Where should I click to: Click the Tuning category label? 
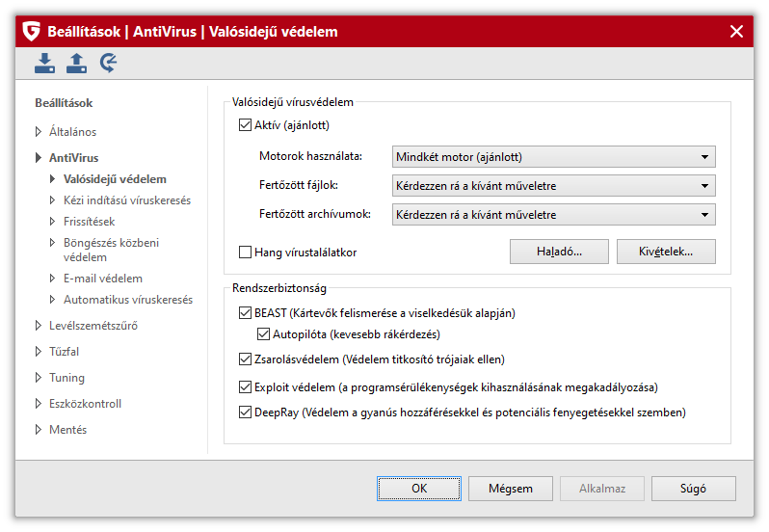(x=66, y=377)
